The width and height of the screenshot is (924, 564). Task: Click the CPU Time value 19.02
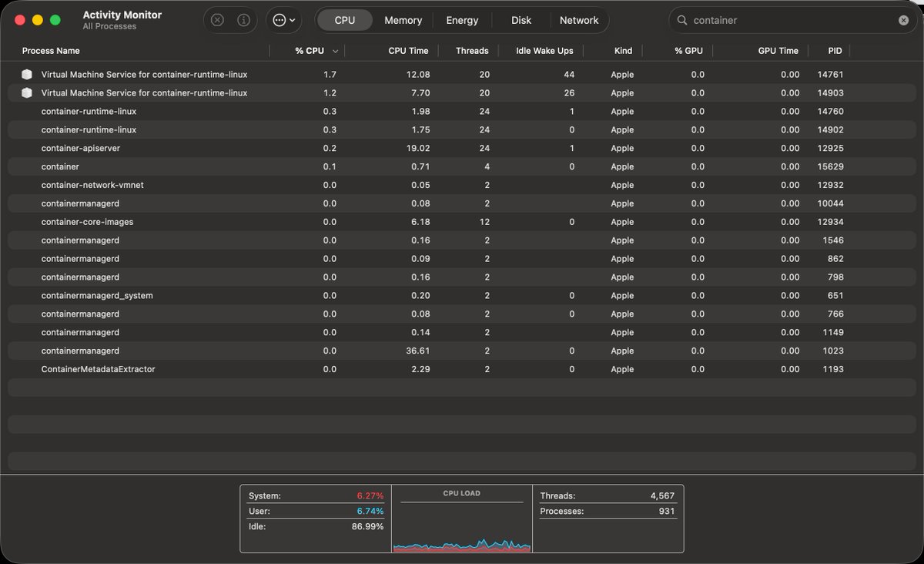tap(418, 149)
